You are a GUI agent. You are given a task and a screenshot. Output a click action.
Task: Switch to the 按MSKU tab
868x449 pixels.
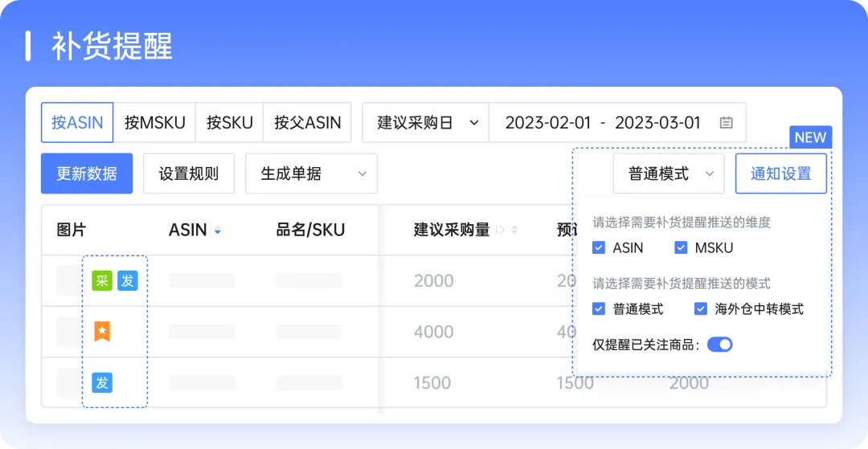click(154, 122)
